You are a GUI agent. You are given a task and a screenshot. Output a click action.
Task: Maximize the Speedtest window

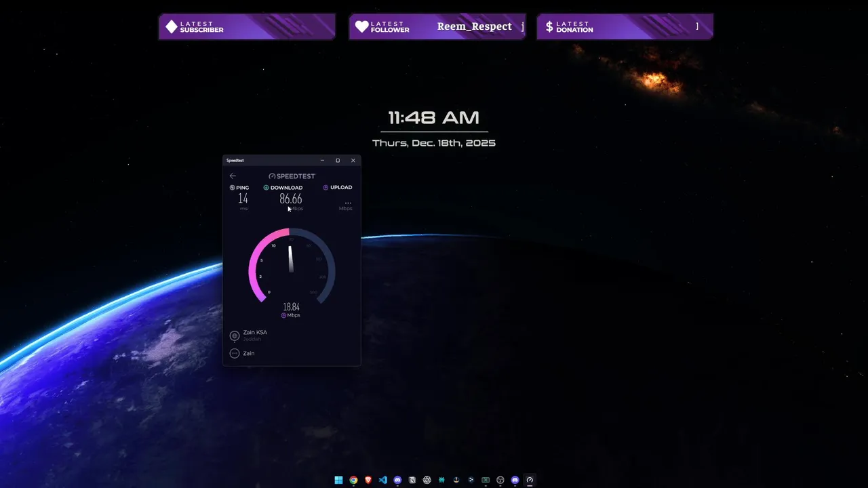click(338, 161)
